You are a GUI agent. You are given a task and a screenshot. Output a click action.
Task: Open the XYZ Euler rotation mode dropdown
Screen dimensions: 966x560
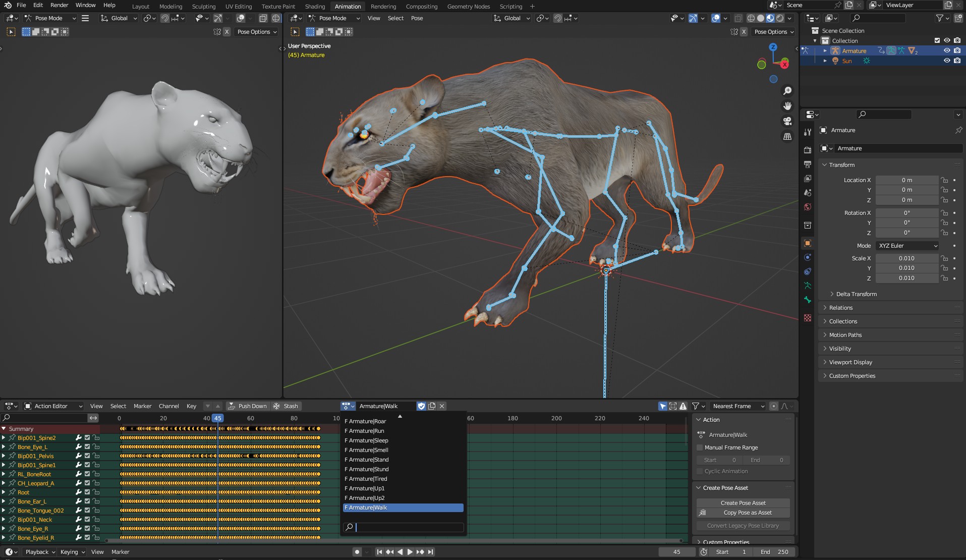click(907, 246)
